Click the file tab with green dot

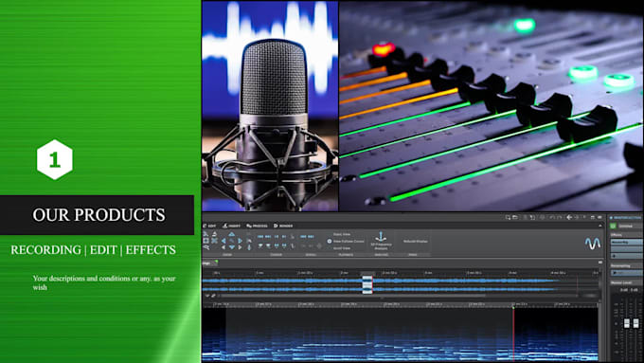pyautogui.click(x=210, y=263)
